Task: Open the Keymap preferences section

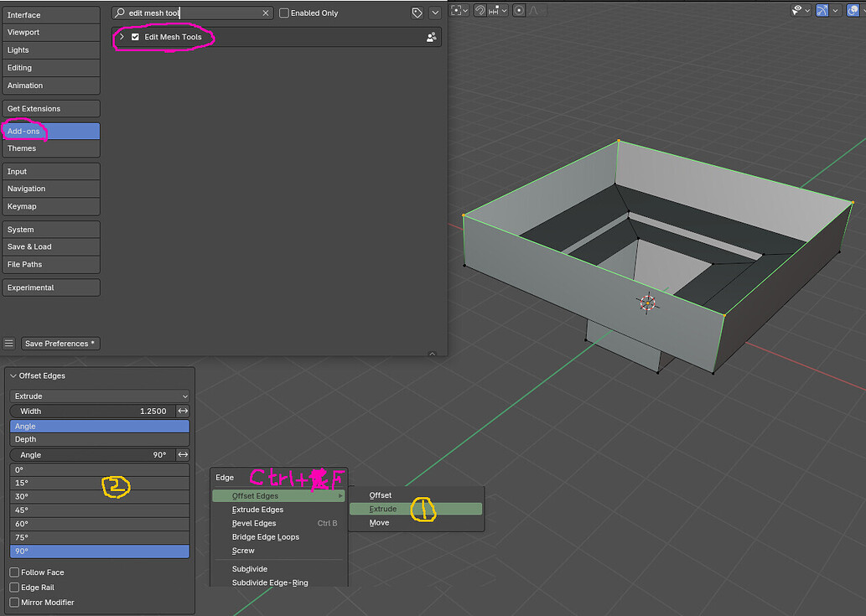Action: [x=51, y=206]
